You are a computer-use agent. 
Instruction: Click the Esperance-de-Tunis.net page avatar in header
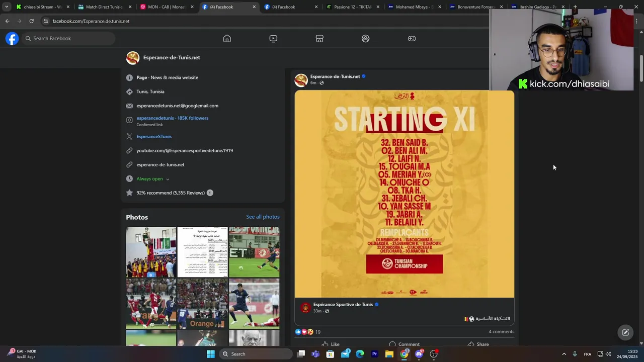tap(133, 58)
